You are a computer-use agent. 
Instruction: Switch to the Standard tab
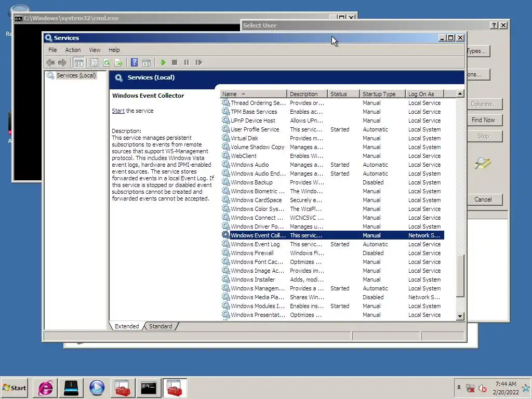[161, 326]
